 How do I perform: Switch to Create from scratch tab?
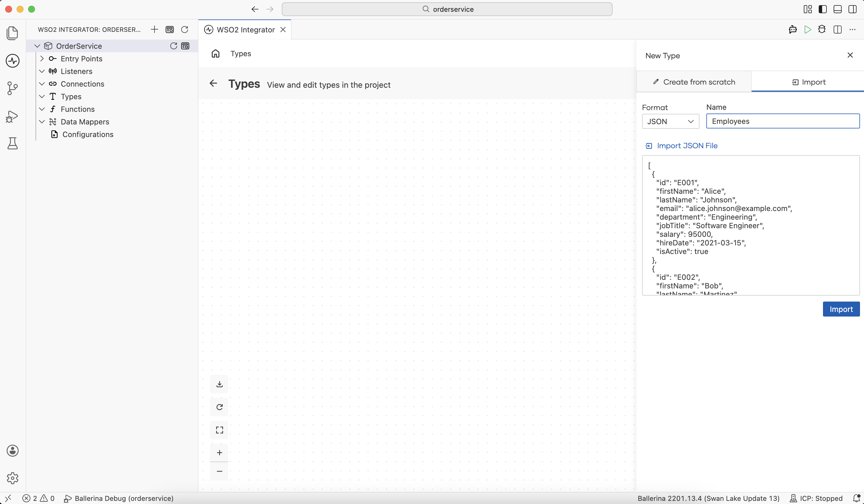[694, 82]
